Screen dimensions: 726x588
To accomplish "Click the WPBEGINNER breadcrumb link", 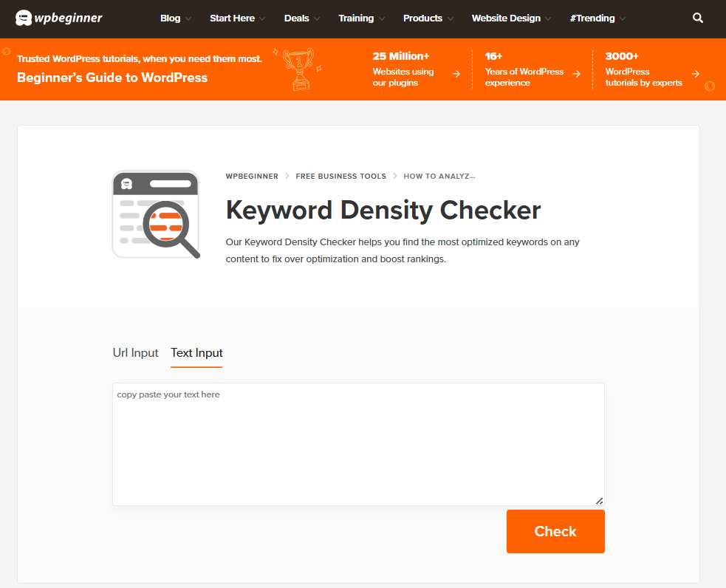I will pyautogui.click(x=252, y=177).
